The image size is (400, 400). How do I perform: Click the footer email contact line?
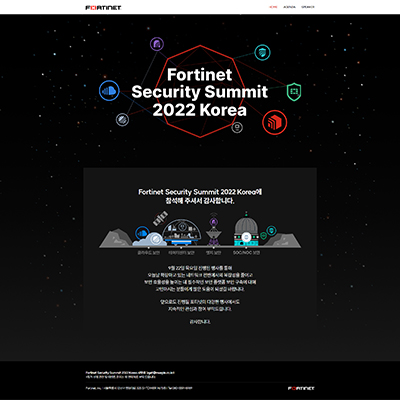point(130,373)
